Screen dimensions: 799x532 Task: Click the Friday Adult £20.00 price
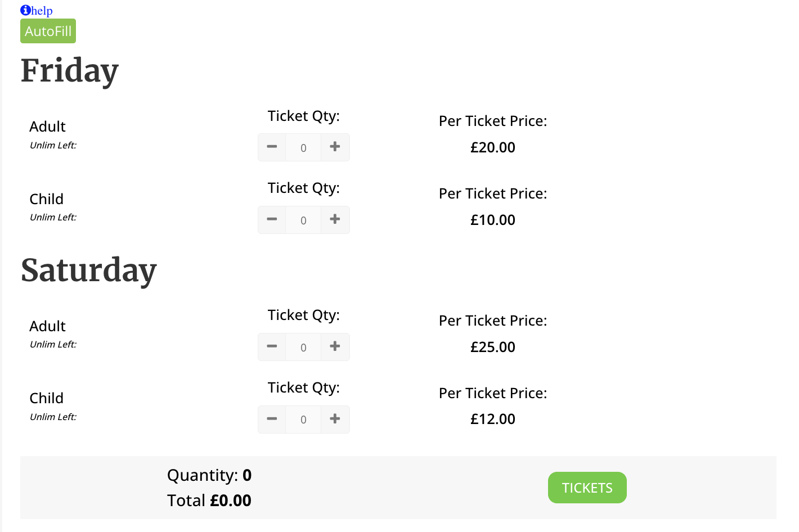493,147
